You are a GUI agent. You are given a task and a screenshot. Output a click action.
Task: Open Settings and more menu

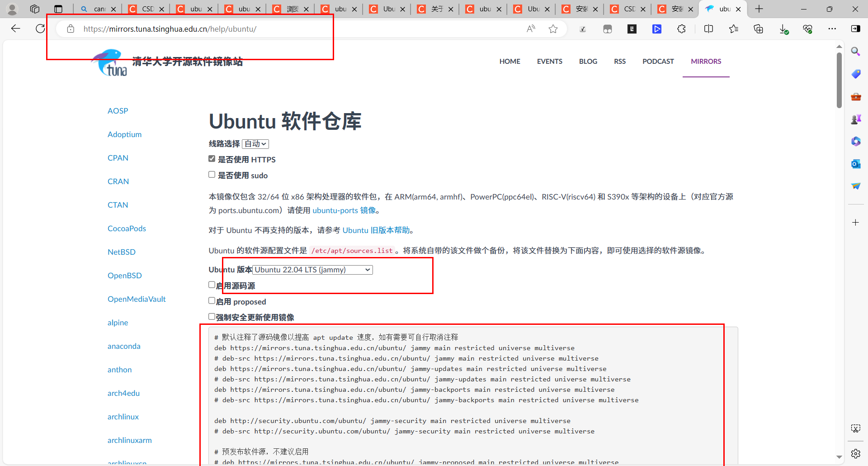tap(832, 29)
